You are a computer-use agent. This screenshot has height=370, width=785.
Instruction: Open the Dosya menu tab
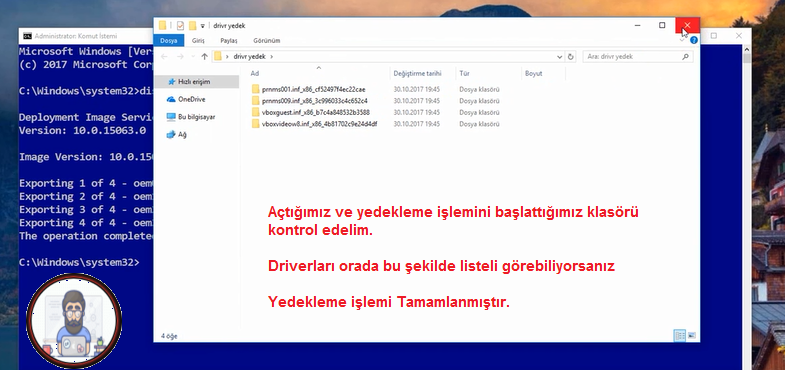169,41
